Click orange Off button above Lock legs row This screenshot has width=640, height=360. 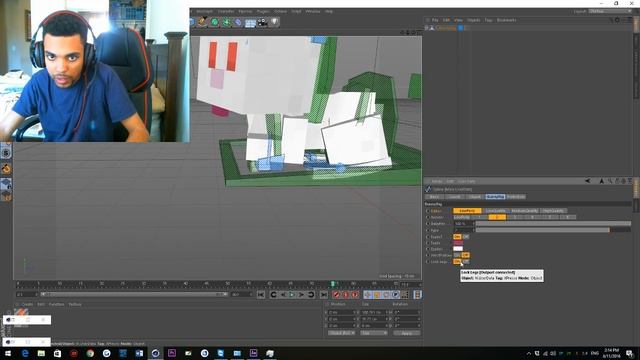(x=466, y=255)
